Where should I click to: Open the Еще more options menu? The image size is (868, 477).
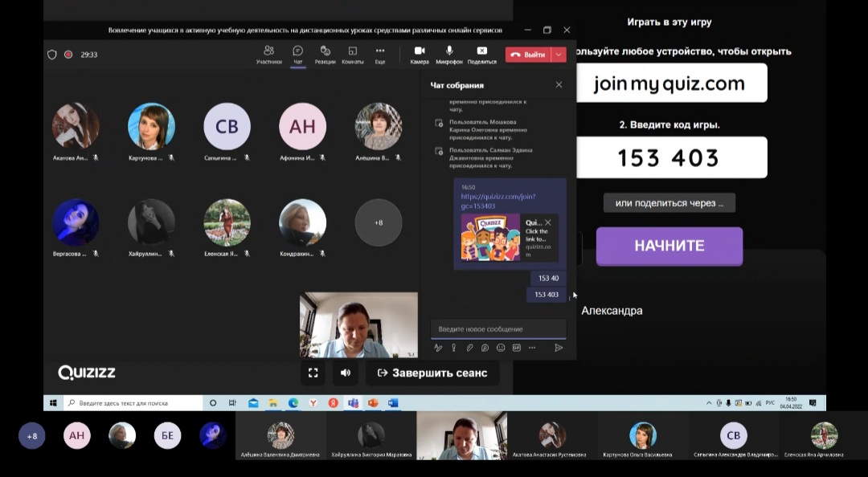click(379, 54)
